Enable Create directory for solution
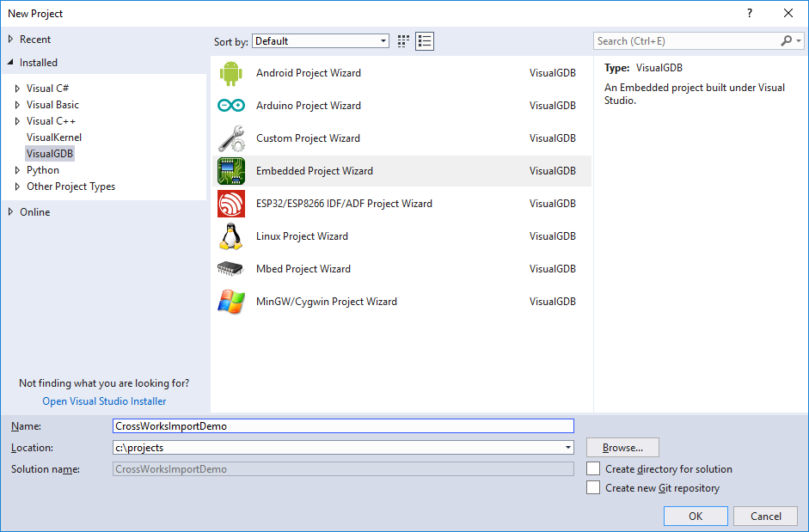The height and width of the screenshot is (532, 809). click(x=593, y=468)
